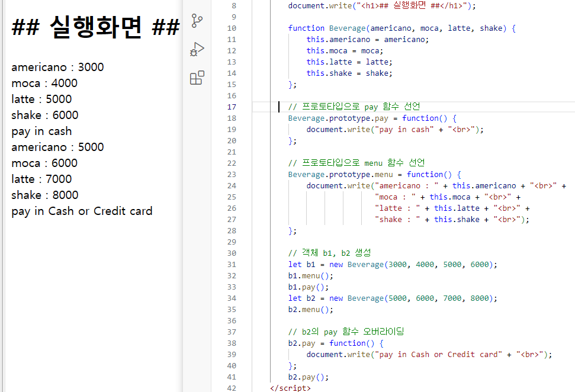
Task: Click 'americano : 3000' in preview output
Action: pos(57,67)
